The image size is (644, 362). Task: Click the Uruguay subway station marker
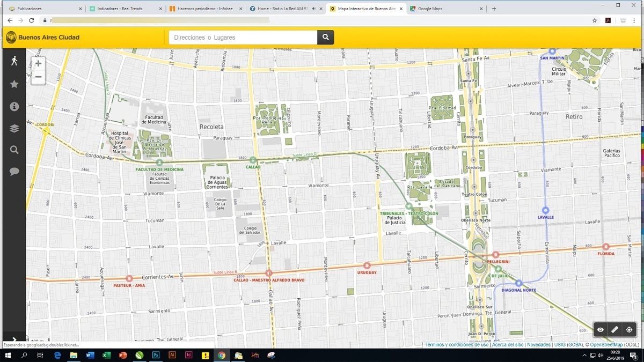(367, 265)
